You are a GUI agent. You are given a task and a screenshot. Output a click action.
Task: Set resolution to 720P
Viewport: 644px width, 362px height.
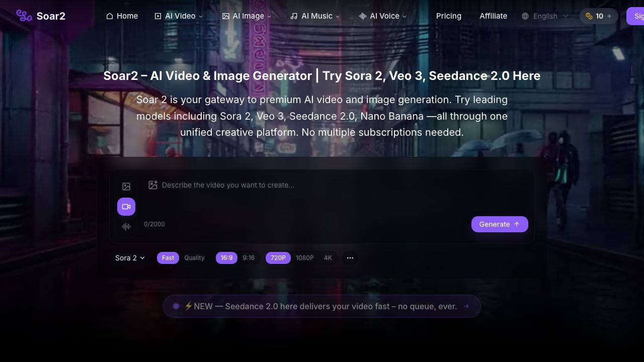click(278, 258)
